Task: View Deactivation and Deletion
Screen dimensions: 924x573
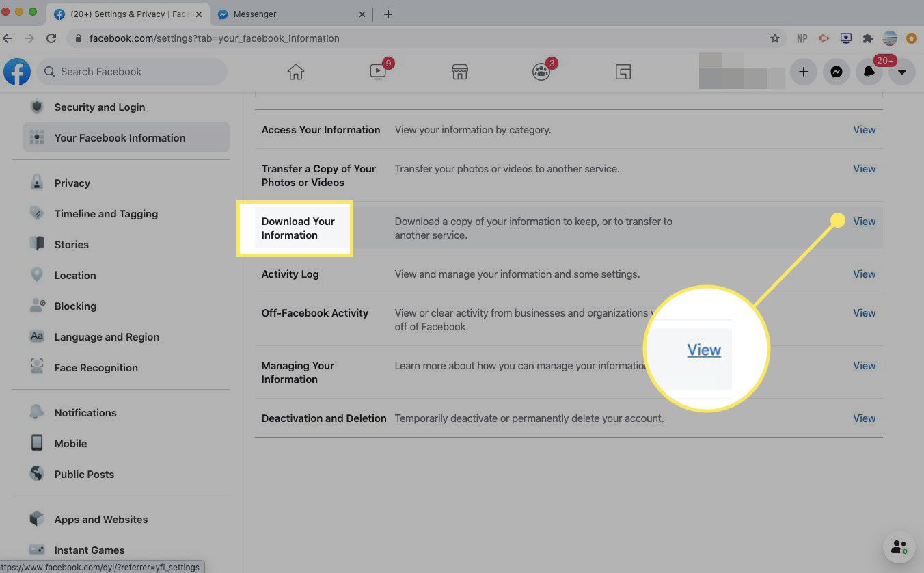Action: coord(864,418)
